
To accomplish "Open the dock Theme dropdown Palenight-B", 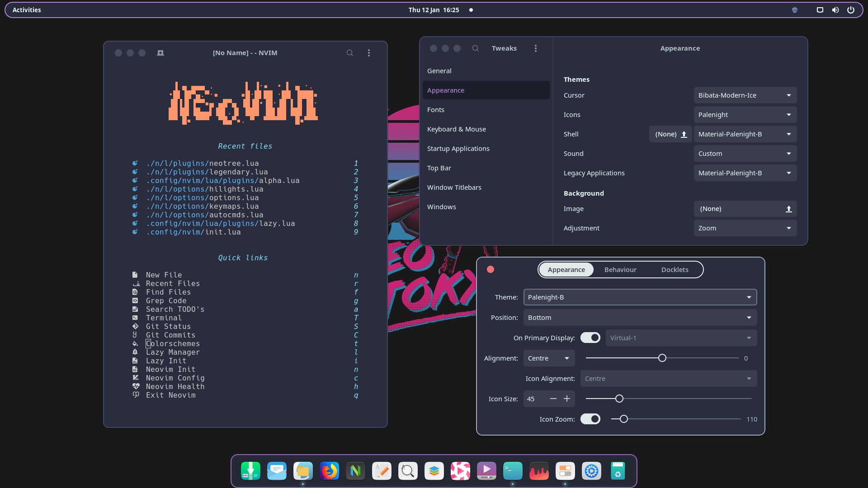I will click(x=640, y=297).
